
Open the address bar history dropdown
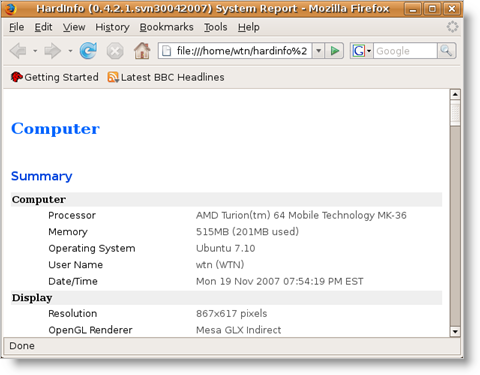tap(318, 51)
